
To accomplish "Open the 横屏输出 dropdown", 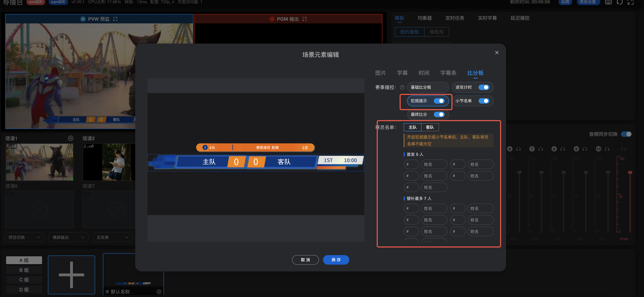I will point(68,237).
